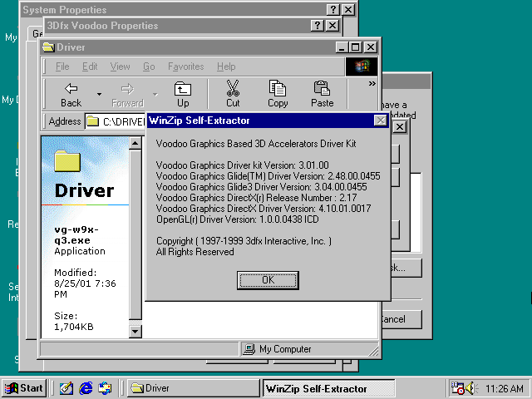Click the Driver folder title heading
The height and width of the screenshot is (399, 532).
click(x=84, y=190)
